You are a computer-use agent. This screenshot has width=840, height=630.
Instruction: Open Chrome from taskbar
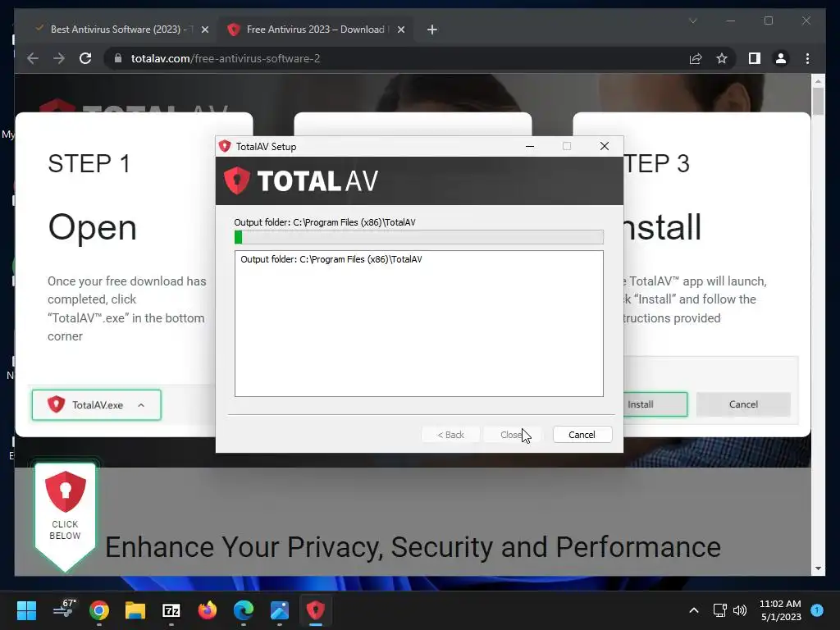click(99, 610)
